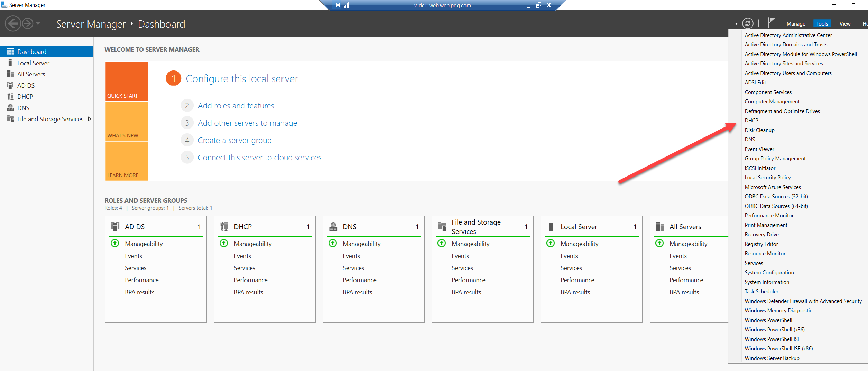This screenshot has height=371, width=868.
Task: Click DNS Manageability green status icon
Action: tap(333, 243)
